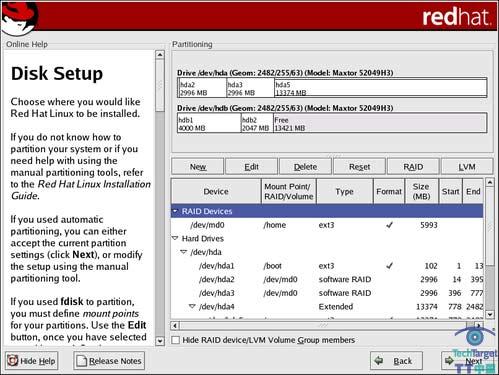The width and height of the screenshot is (499, 375).
Task: Click the help panel scroll up arrow
Action: [x=160, y=55]
